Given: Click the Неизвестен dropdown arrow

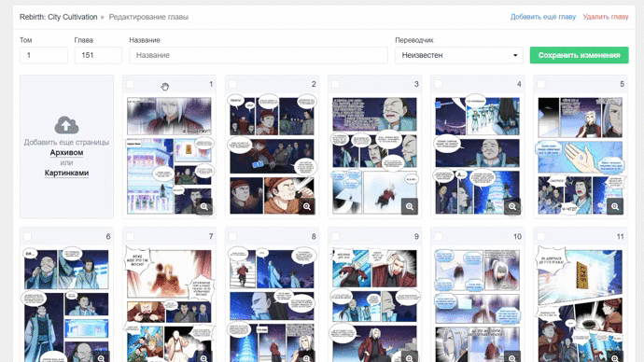Looking at the screenshot, I should click(x=515, y=55).
